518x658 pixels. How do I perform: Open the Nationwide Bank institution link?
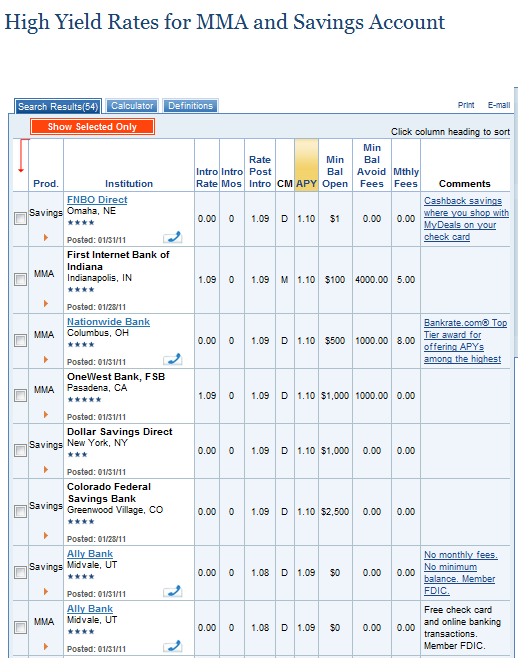[108, 322]
